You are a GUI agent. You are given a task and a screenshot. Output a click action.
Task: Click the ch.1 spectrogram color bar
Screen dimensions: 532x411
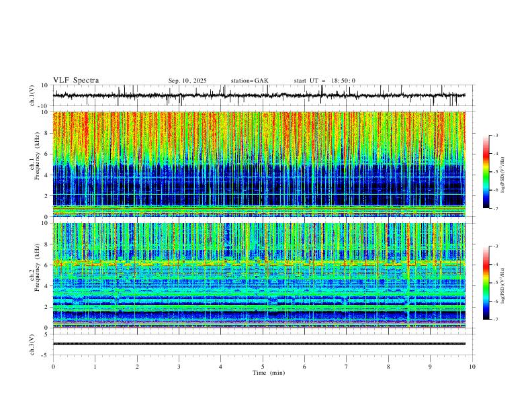(x=486, y=172)
